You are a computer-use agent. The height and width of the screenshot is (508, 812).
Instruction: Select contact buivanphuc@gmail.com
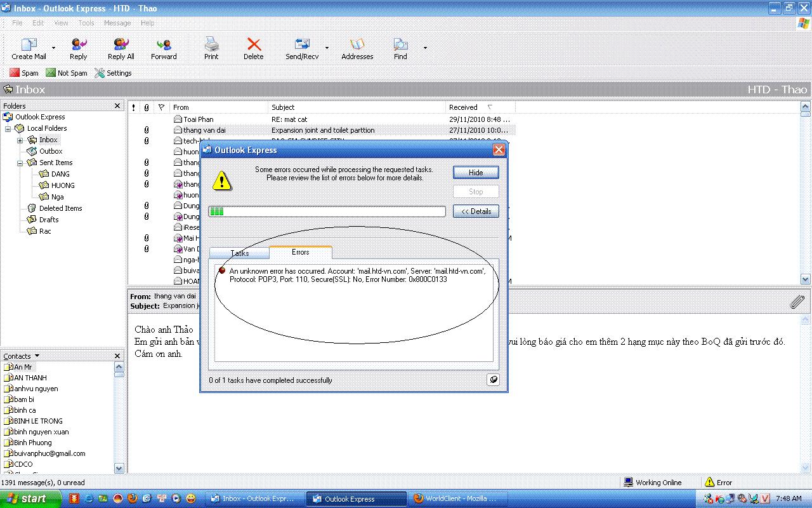point(49,453)
